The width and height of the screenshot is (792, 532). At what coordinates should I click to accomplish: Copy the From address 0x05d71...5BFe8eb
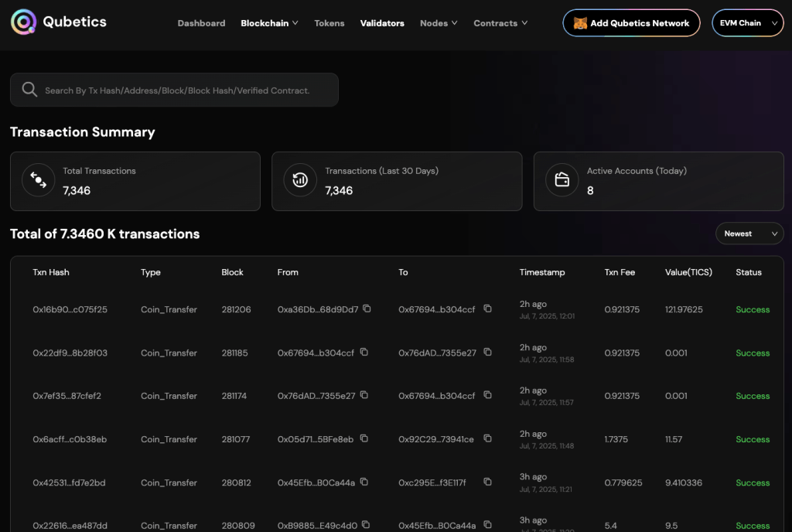pos(362,438)
